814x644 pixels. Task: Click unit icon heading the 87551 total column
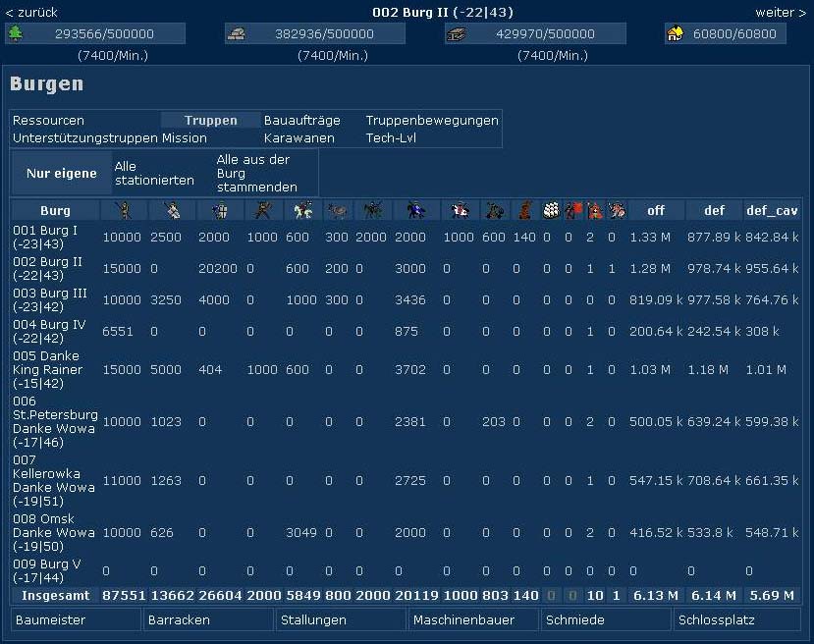click(123, 210)
